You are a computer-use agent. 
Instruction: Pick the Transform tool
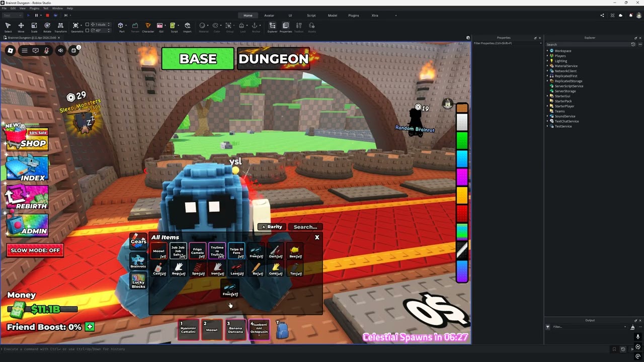tap(60, 27)
